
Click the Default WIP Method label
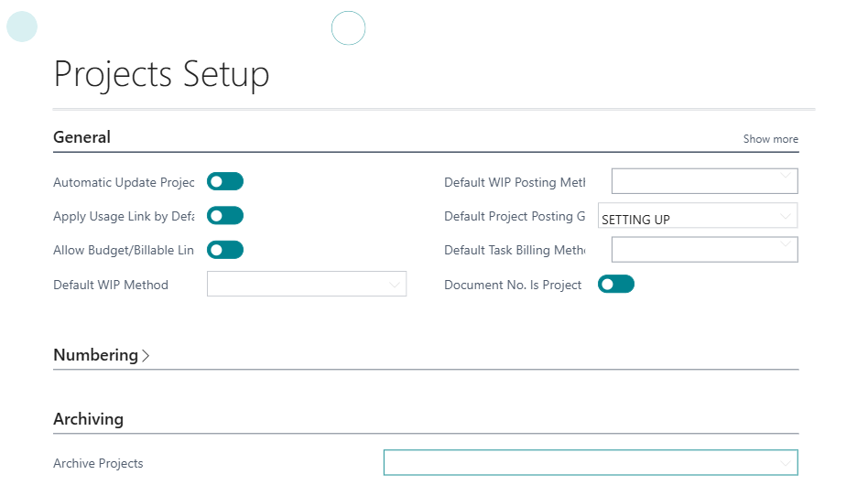click(x=111, y=285)
